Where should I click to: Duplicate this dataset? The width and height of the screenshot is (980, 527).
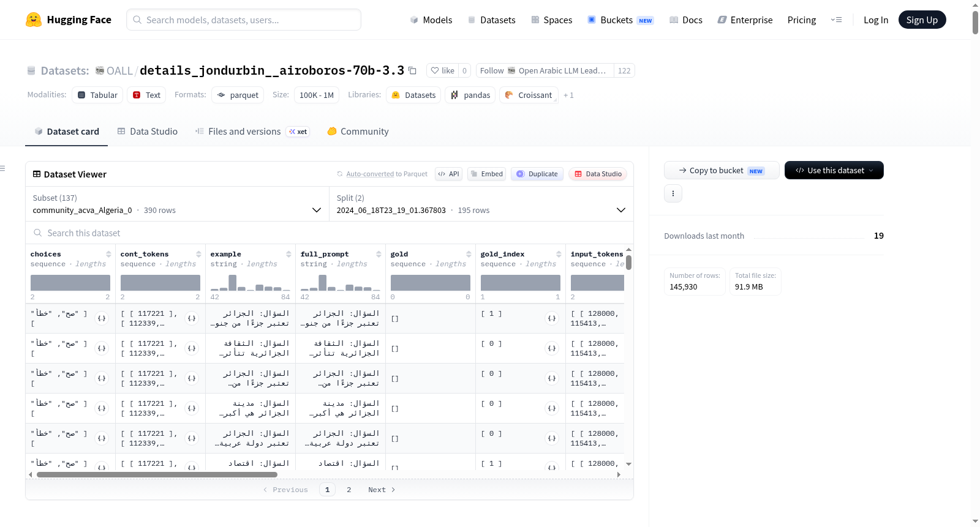537,174
